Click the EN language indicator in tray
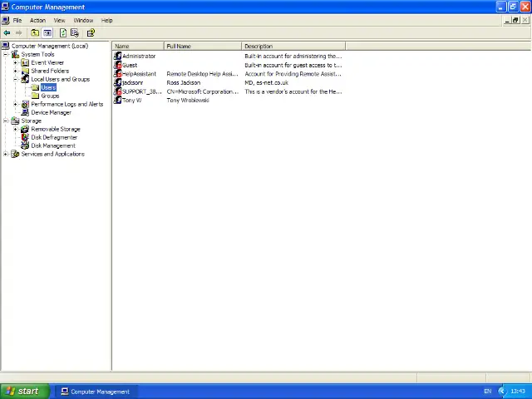The image size is (532, 399). (488, 392)
